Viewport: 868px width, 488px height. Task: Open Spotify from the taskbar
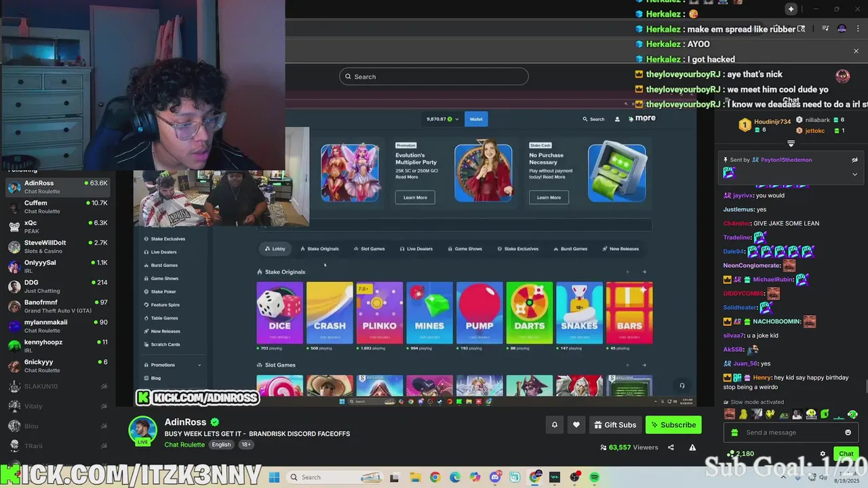595,477
